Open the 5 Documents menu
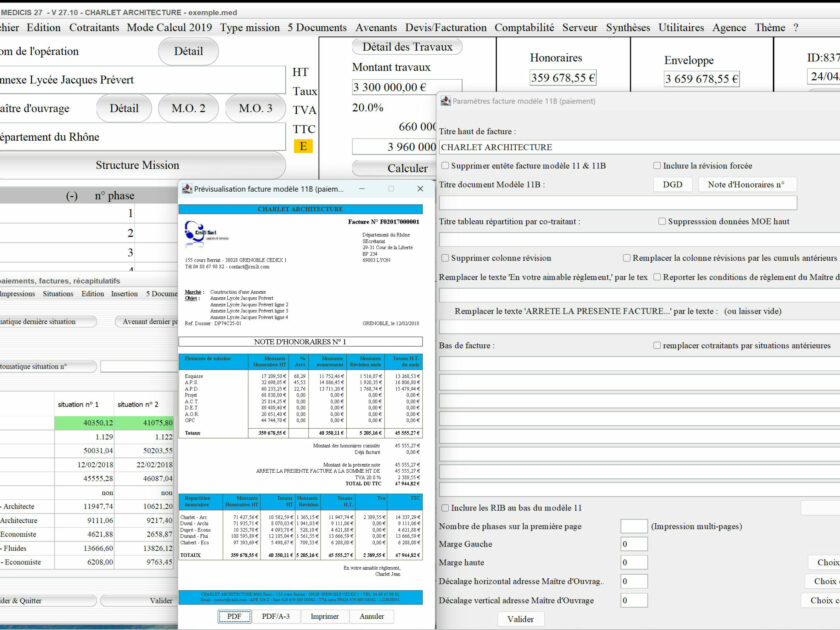Screen dimensions: 840x630 pyautogui.click(x=317, y=27)
